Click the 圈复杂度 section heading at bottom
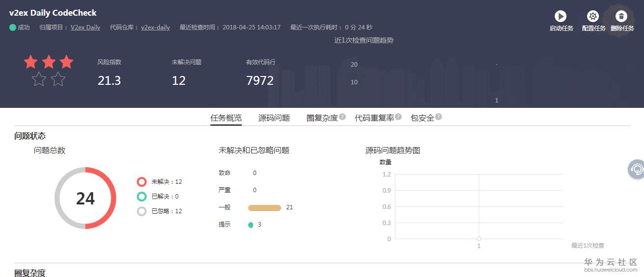 tap(30, 273)
